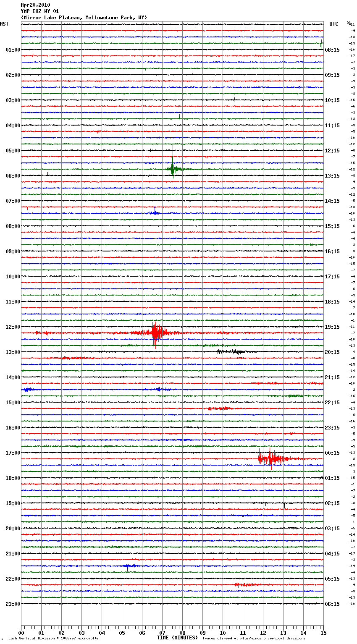Select the 03:00 MST time label
Image resolution: width=357 pixels, height=644 pixels.
pyautogui.click(x=13, y=100)
